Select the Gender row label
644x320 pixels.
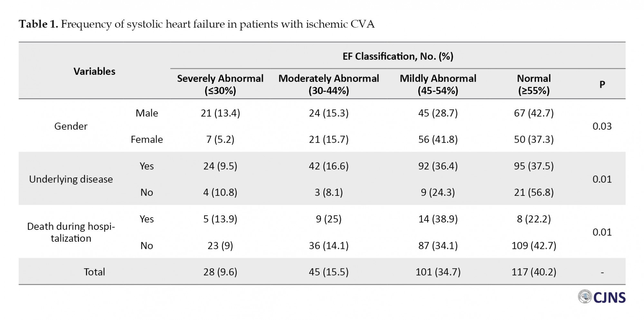pos(71,126)
